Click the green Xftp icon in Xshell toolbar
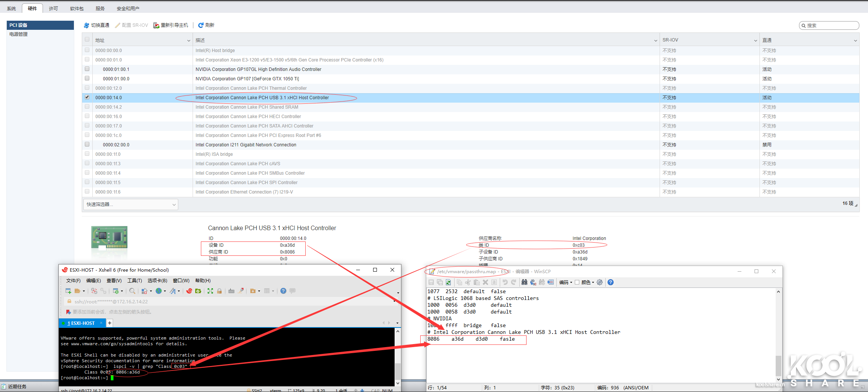Screen dimensions: 868x392 [198, 291]
